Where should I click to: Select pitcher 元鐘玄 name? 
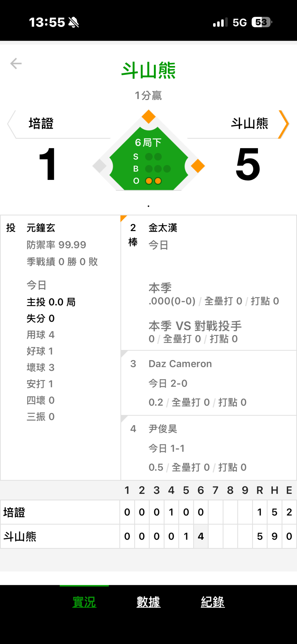[41, 228]
